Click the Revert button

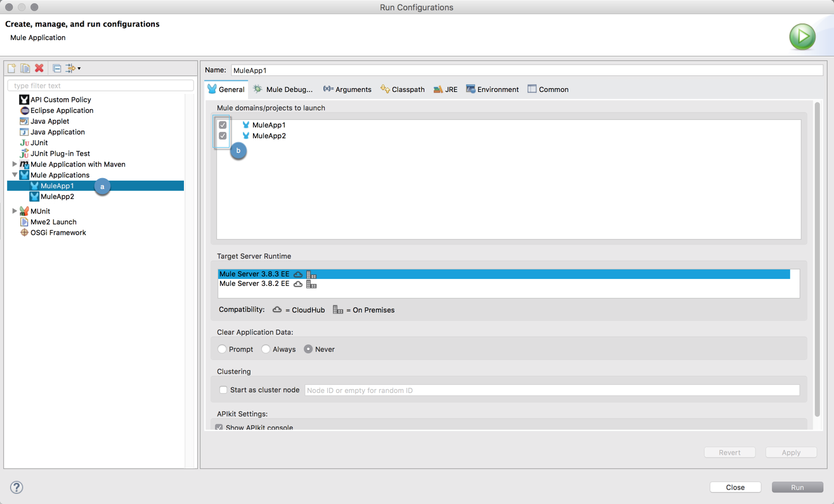click(729, 452)
